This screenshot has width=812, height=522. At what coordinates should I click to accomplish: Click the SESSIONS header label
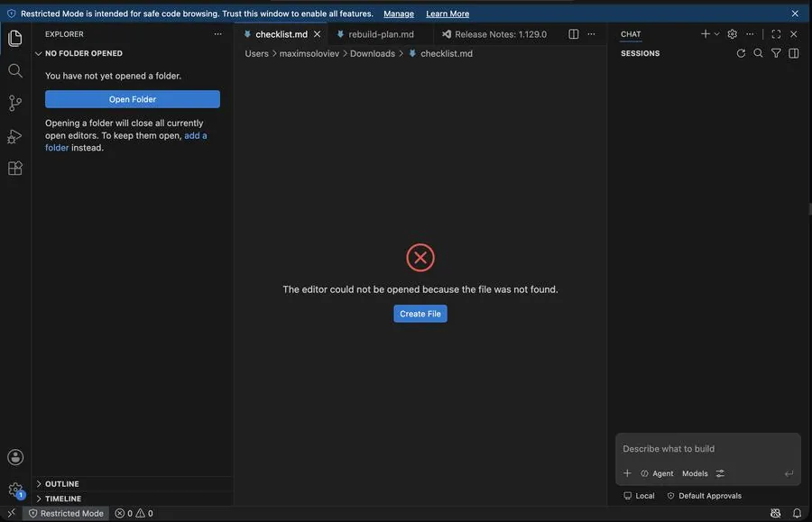(x=640, y=53)
